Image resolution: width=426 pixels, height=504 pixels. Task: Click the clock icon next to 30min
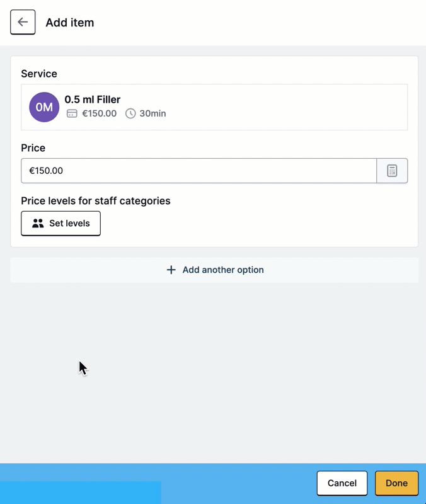click(x=130, y=113)
